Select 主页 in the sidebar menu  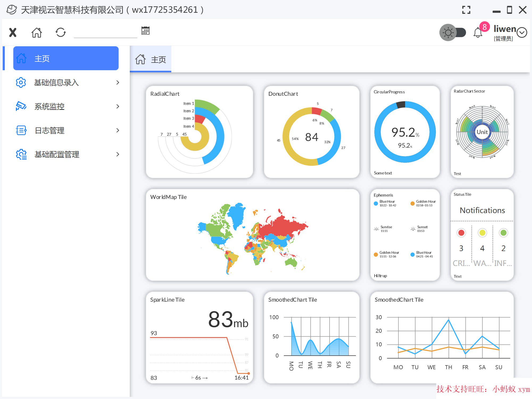click(65, 58)
